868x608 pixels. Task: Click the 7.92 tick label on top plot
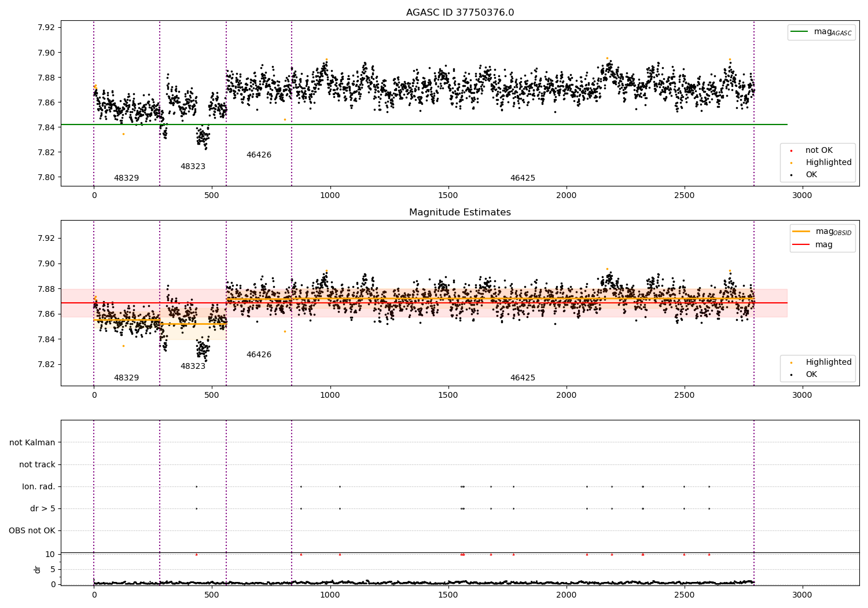pyautogui.click(x=46, y=28)
